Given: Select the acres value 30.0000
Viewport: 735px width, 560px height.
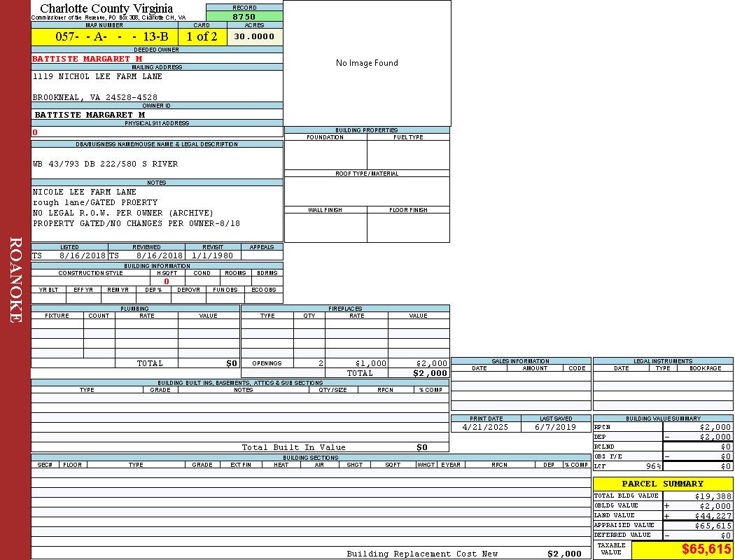Looking at the screenshot, I should click(255, 37).
